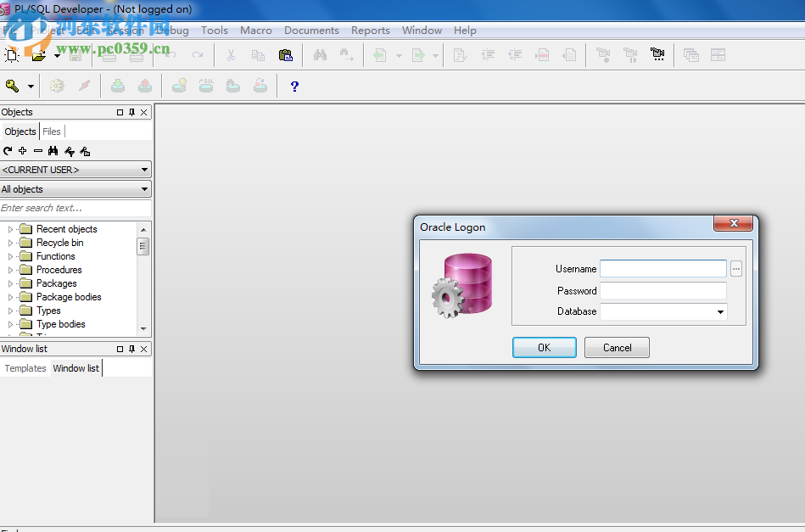Toggle float on the Objects panel
The width and height of the screenshot is (805, 532).
[120, 112]
